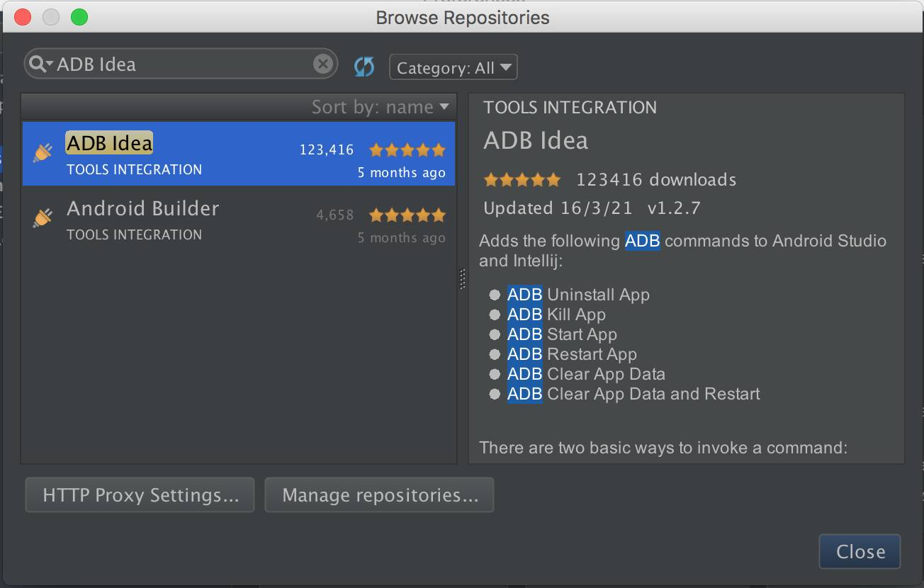
Task: Click the Manage repositories button
Action: click(379, 494)
